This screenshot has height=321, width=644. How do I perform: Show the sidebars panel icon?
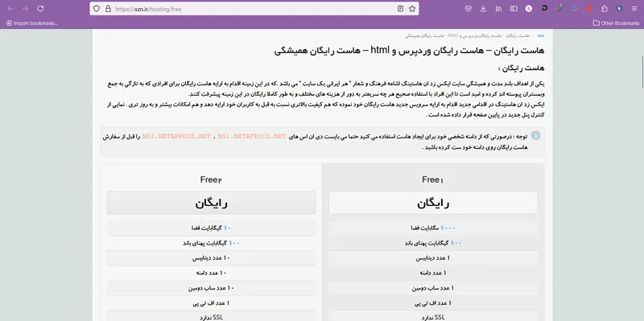pyautogui.click(x=514, y=9)
